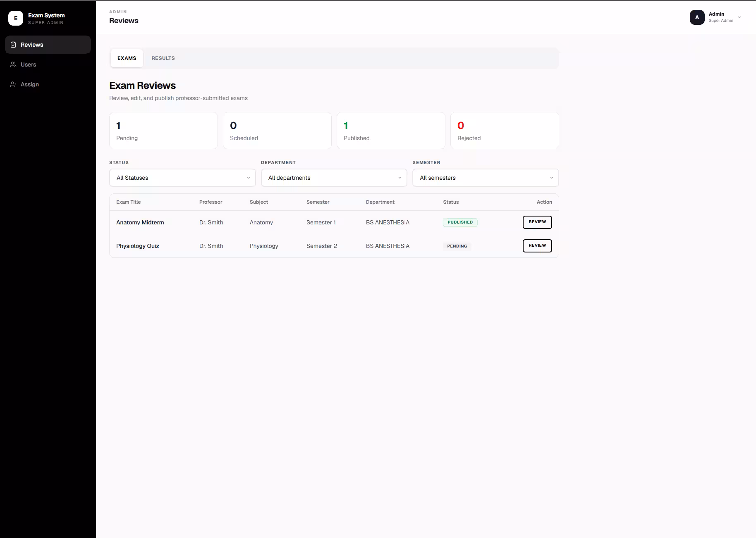
Task: Click the Semester 1 cell
Action: 321,222
